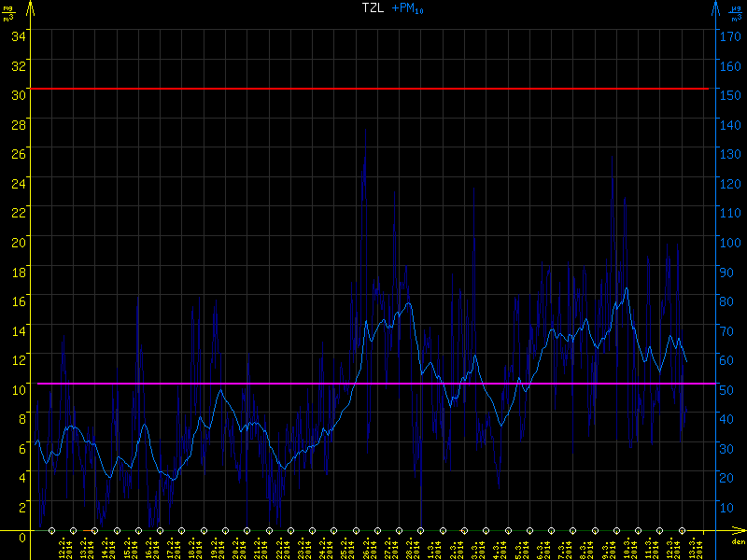Click the circle marker left of 12.2.2014

51,530
